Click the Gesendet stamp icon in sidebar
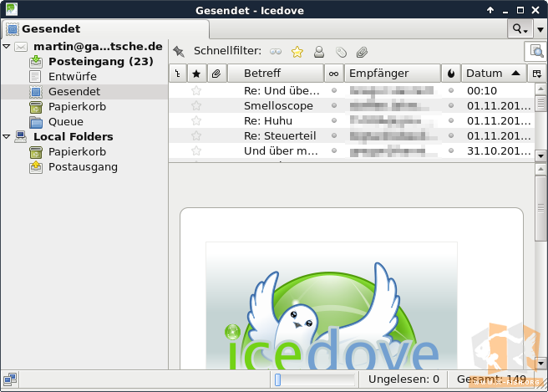548x392 pixels. pos(36,92)
